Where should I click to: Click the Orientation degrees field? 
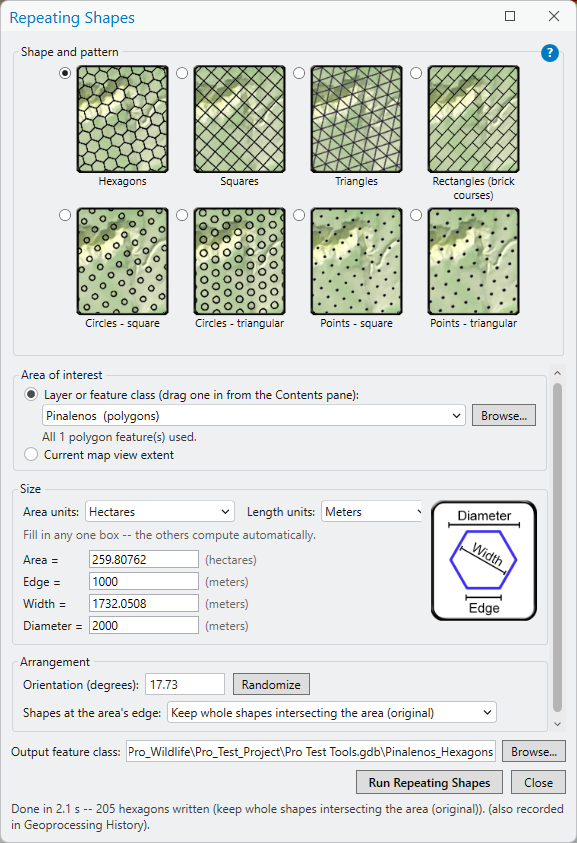(x=185, y=684)
